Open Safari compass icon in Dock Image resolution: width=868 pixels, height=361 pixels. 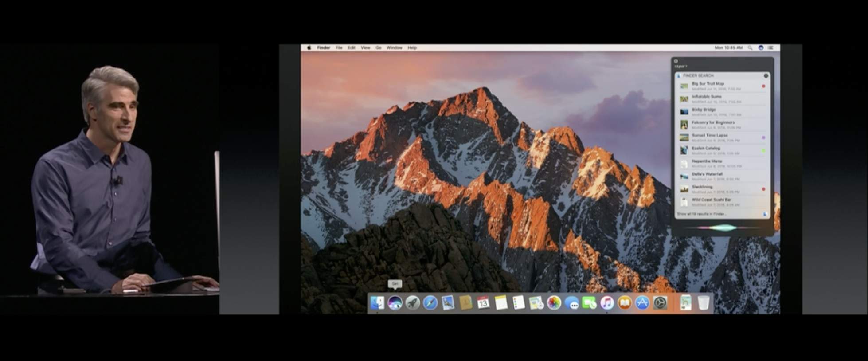pos(430,303)
